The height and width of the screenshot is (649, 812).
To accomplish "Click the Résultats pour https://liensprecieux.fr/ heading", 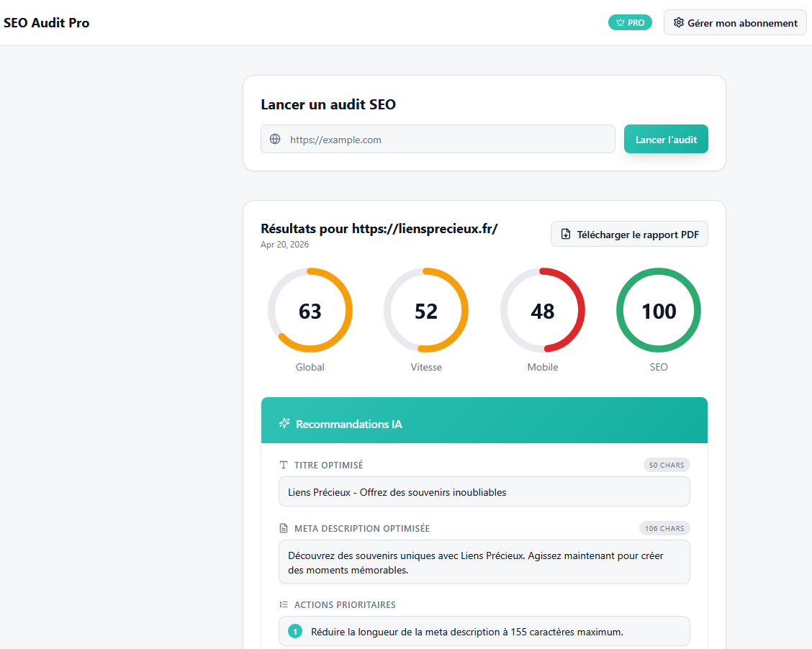I will point(379,229).
